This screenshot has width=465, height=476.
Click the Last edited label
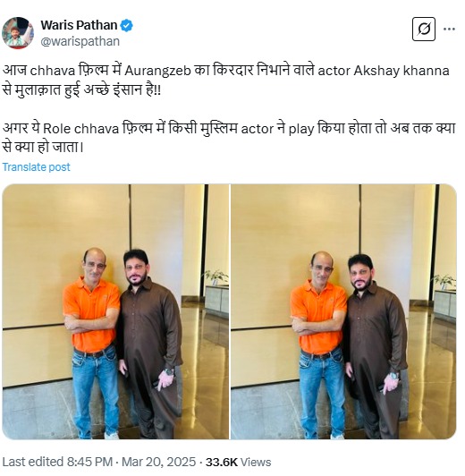[33, 462]
